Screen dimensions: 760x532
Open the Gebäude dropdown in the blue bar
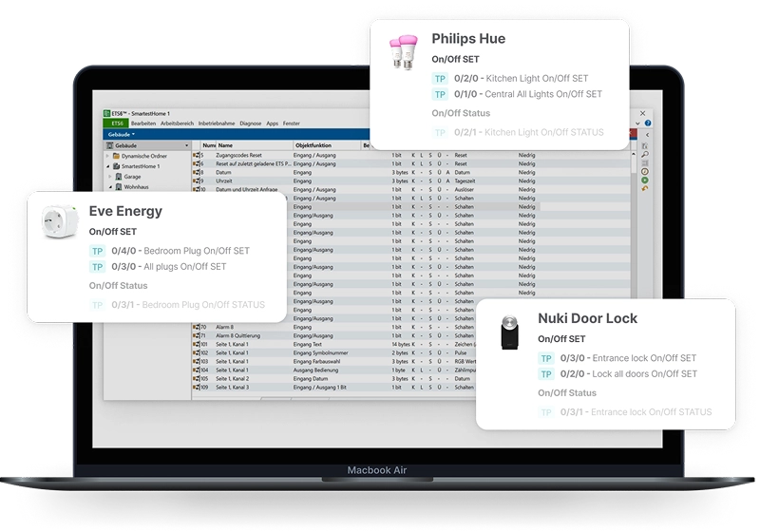123,135
